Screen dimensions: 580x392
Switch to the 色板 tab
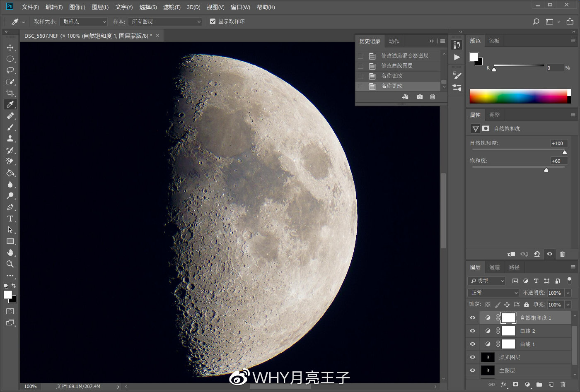pos(494,41)
